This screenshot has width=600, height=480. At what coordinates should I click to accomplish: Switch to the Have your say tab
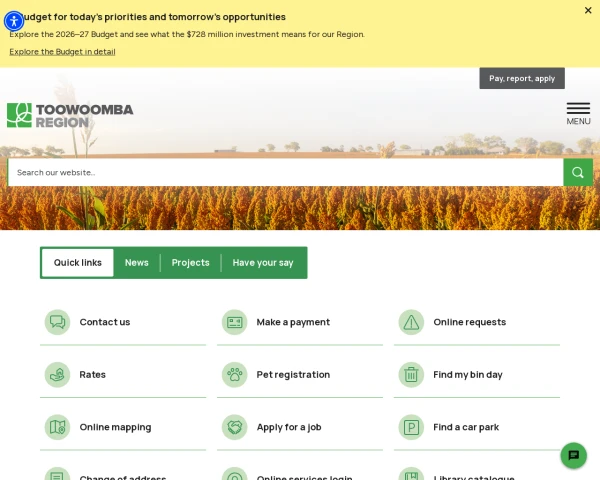tap(263, 263)
